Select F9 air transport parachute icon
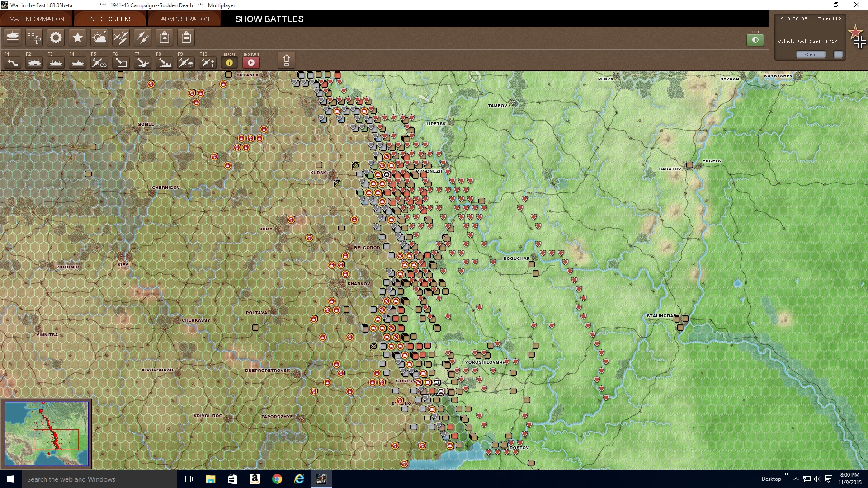 click(186, 62)
